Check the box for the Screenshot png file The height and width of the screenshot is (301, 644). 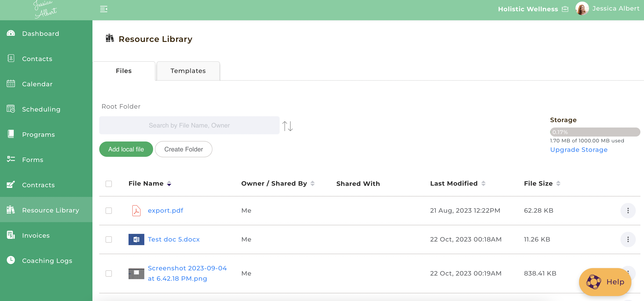tap(109, 274)
